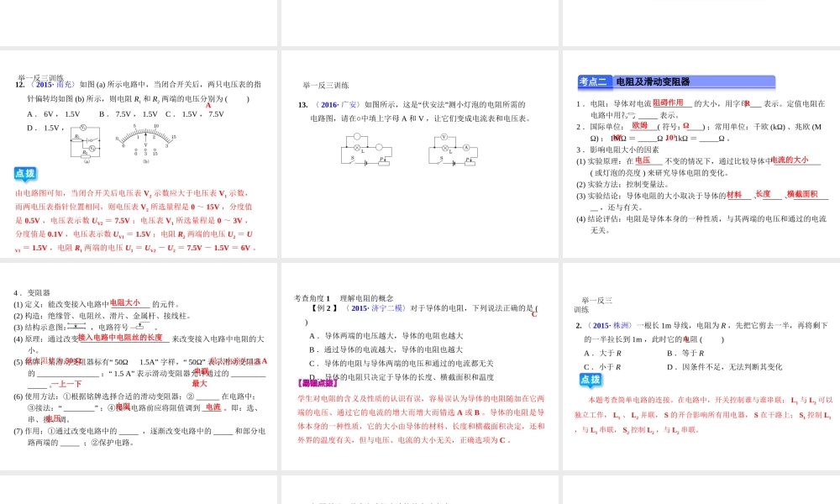The width and height of the screenshot is (840, 504).
Task: Click the source tag 2016·广安
Action: pos(338,105)
